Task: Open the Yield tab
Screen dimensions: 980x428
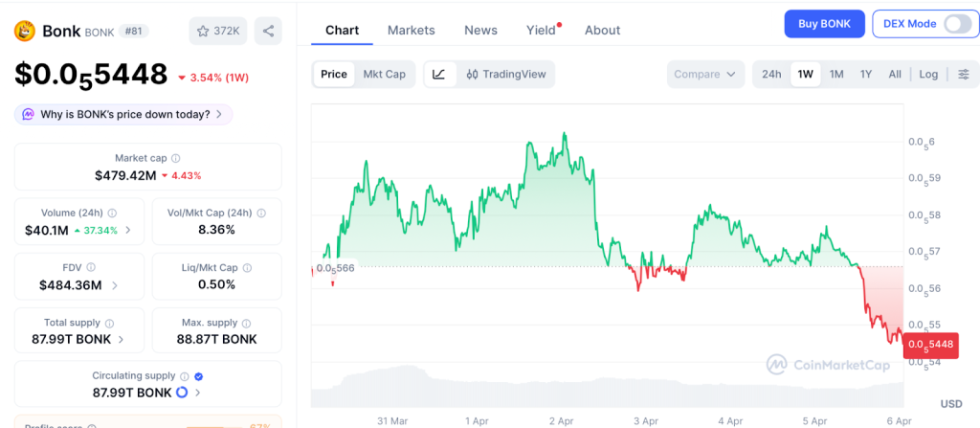Action: pos(541,30)
